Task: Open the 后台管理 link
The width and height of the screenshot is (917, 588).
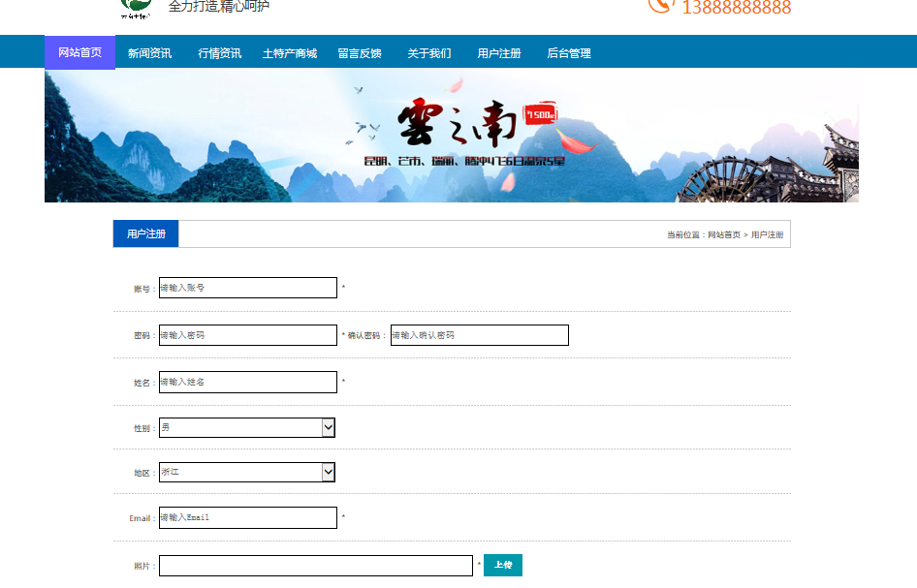Action: pyautogui.click(x=569, y=53)
